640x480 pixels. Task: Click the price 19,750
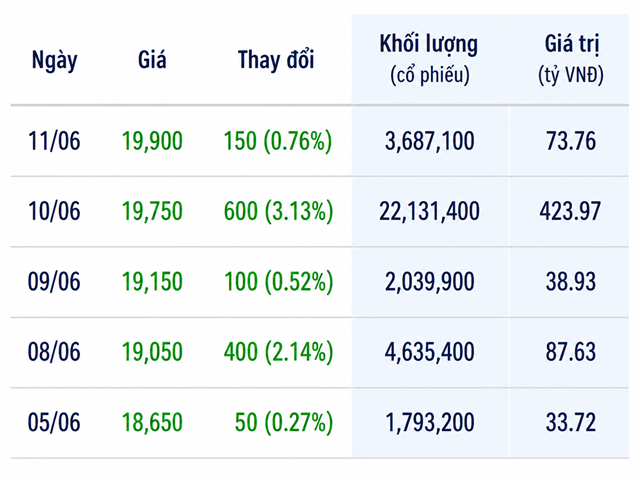click(152, 212)
